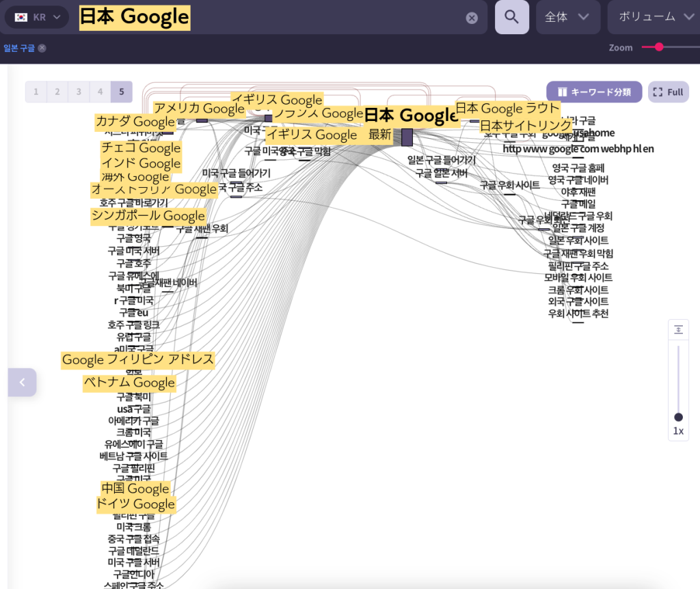Remove the 일본 구글 keyword tag
Viewport: 700px width, 589px height.
coord(42,49)
